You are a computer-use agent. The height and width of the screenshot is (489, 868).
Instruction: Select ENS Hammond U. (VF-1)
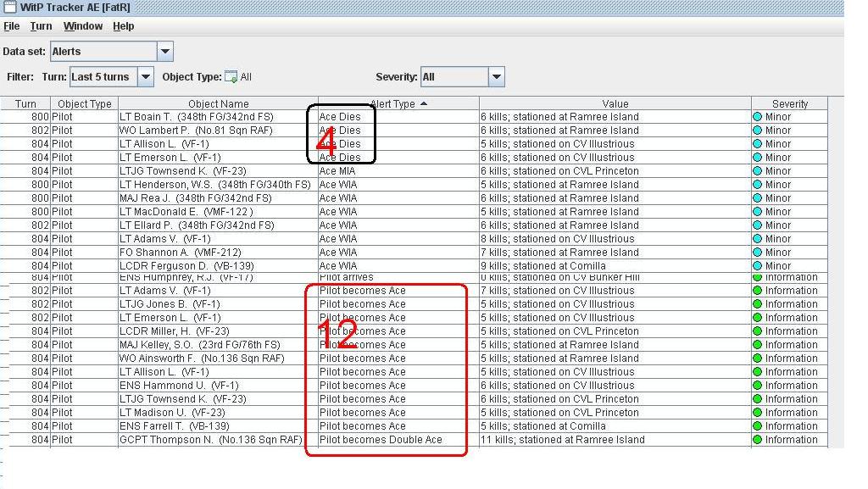pos(179,386)
